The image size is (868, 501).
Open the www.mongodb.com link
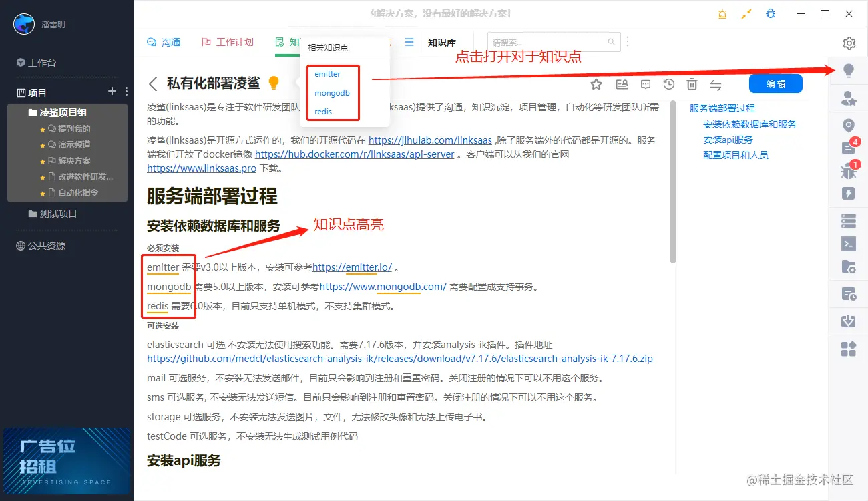coord(383,287)
